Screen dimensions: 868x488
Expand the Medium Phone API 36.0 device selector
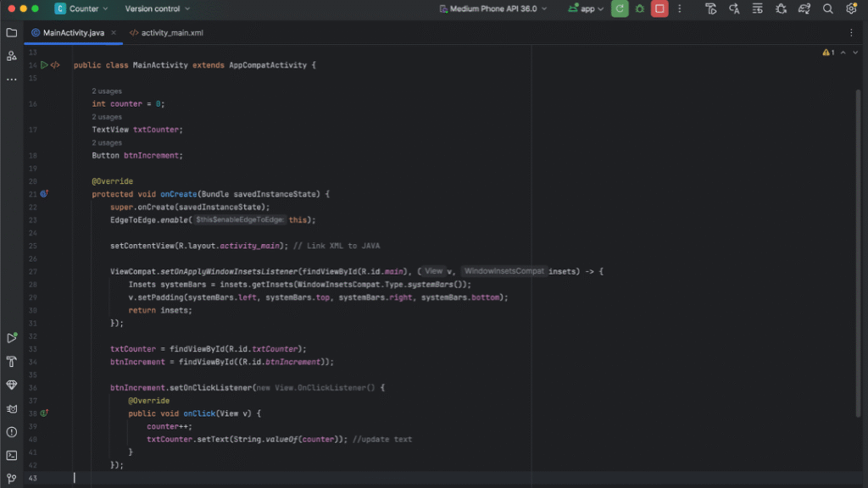pyautogui.click(x=493, y=8)
